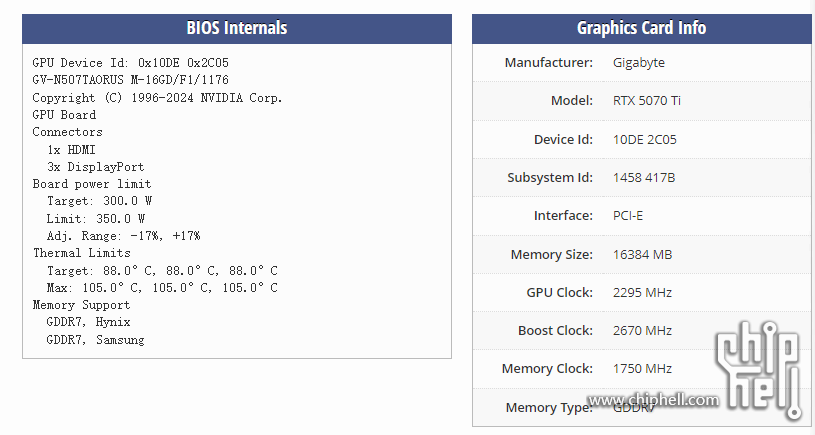Select the Memory Clock value 1750 MHz
Viewport: 815px width, 435px height.
point(642,368)
